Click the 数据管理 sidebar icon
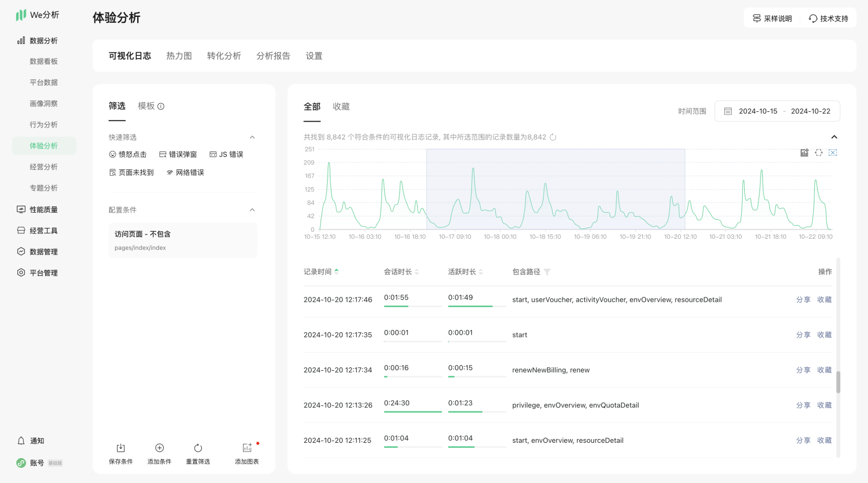This screenshot has height=483, width=868. click(21, 251)
